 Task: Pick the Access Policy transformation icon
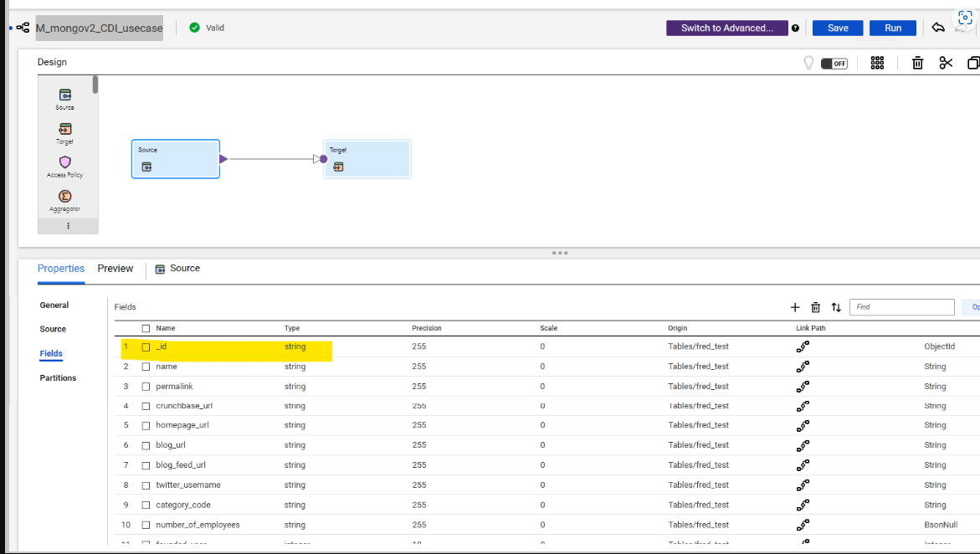(x=65, y=167)
